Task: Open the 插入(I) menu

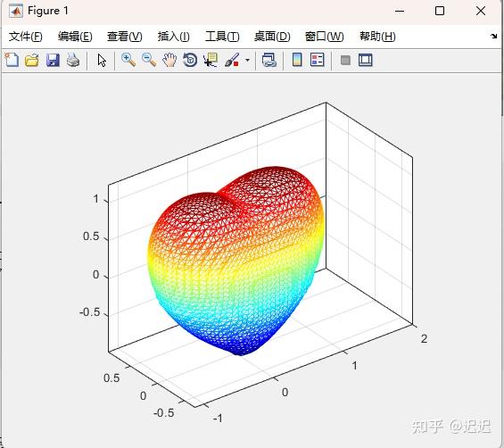Action: point(174,37)
